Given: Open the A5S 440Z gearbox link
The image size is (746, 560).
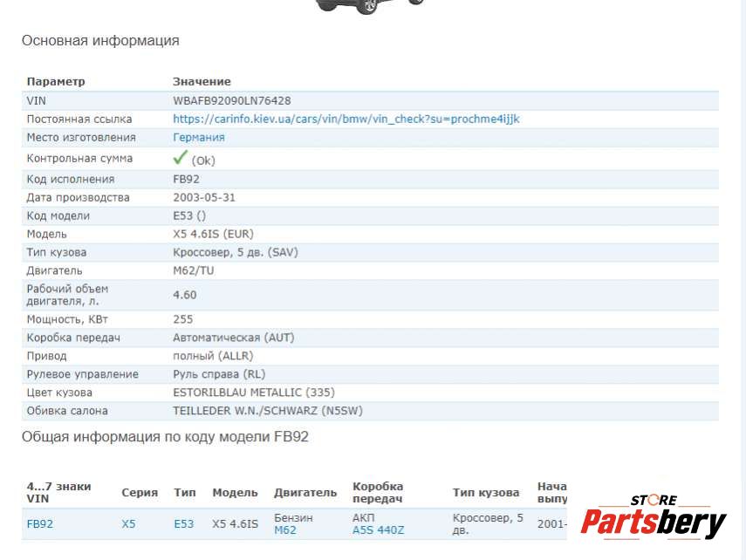Looking at the screenshot, I should point(378,529).
